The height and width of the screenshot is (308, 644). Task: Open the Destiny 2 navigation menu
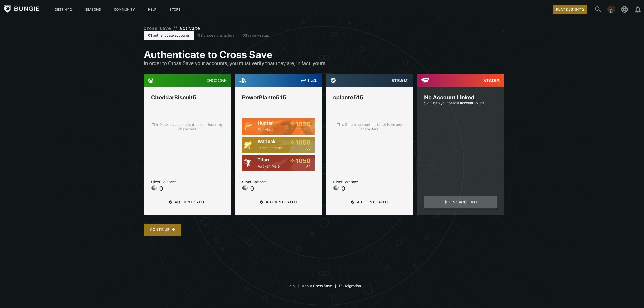tap(63, 9)
